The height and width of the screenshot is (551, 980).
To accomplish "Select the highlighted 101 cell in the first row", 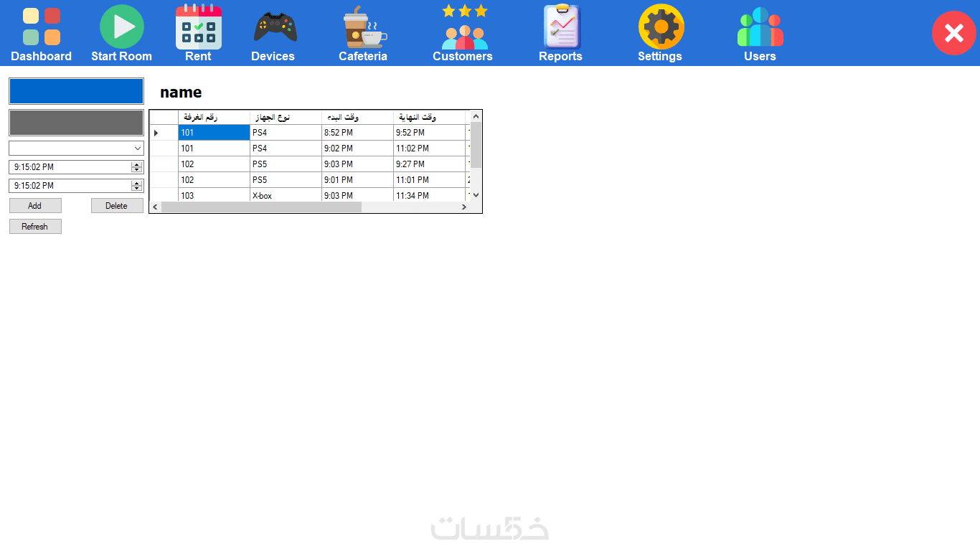I will [214, 133].
